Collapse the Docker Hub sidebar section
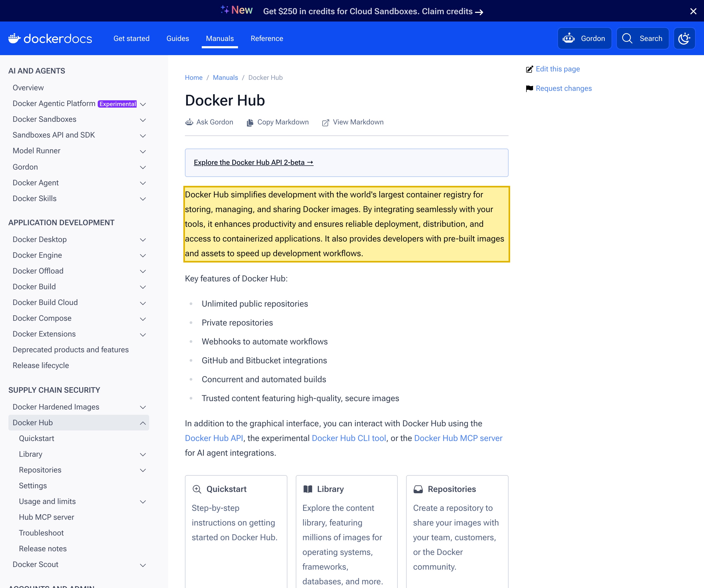 (x=143, y=423)
